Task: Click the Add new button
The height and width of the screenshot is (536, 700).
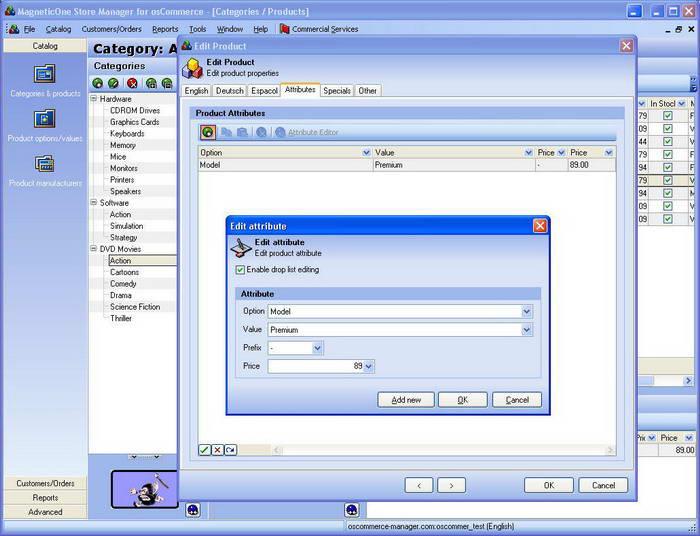Action: coord(406,400)
